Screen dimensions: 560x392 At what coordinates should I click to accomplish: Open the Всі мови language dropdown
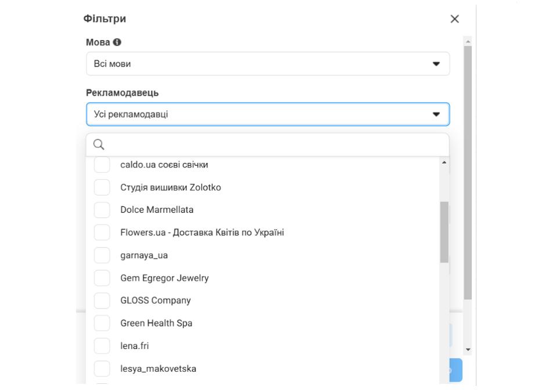(x=268, y=64)
